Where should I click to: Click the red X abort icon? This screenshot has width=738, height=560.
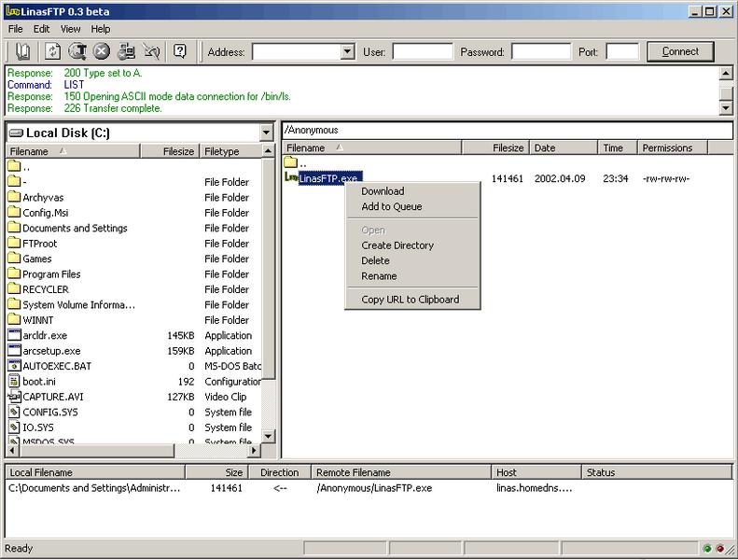102,52
